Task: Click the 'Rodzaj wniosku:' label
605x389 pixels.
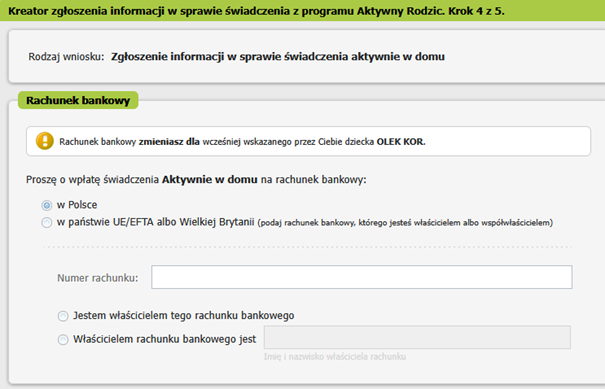Action: pyautogui.click(x=66, y=57)
